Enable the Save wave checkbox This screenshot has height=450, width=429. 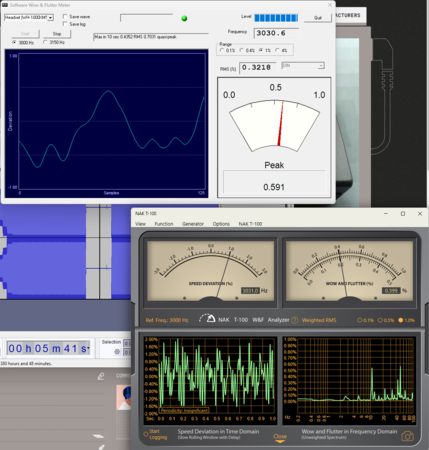(x=65, y=16)
